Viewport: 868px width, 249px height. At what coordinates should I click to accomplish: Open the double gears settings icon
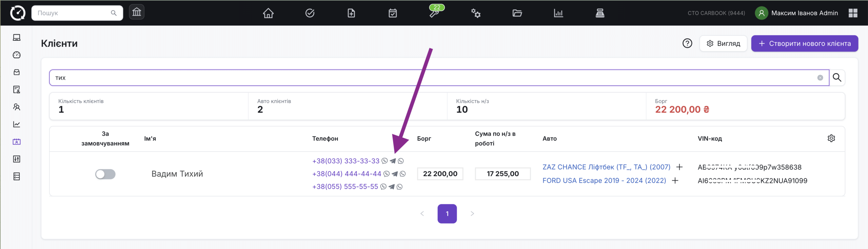[x=476, y=13]
